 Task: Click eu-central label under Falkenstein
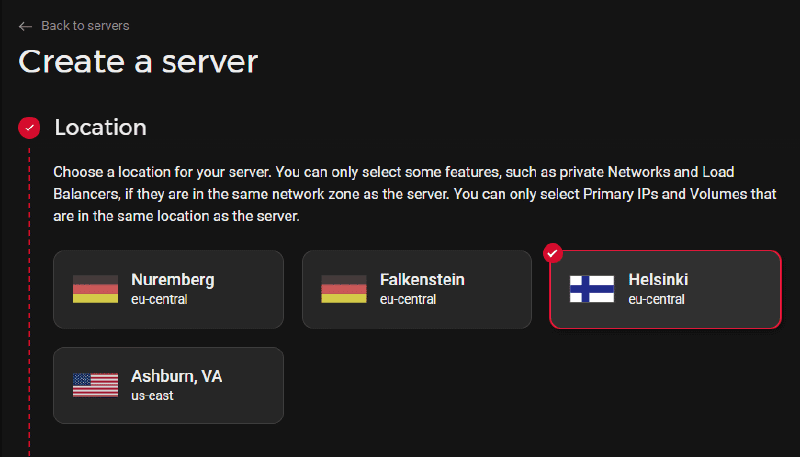click(x=408, y=299)
